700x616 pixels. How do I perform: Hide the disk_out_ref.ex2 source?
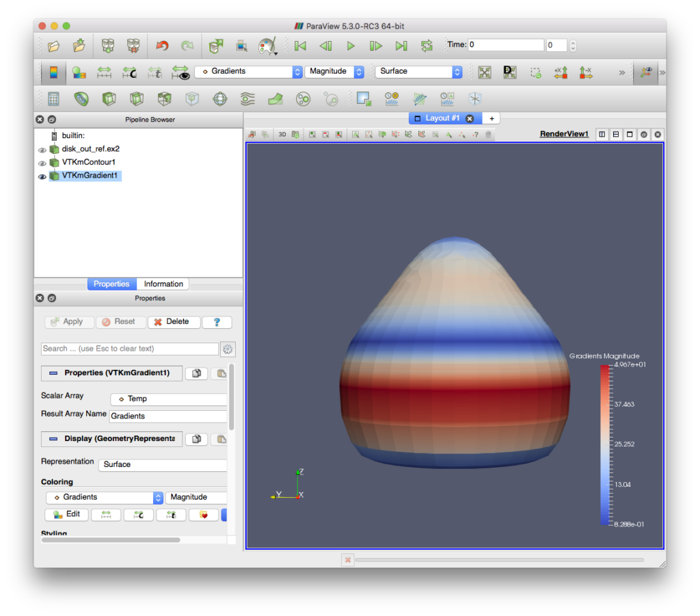pos(41,149)
